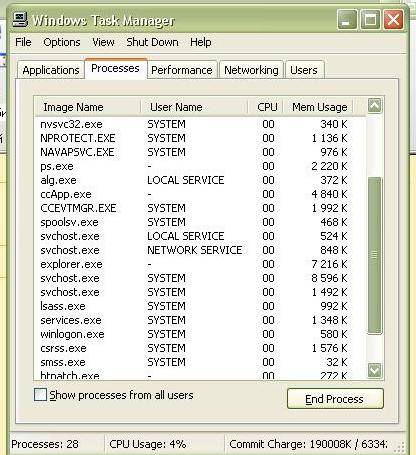Image resolution: width=416 pixels, height=455 pixels.
Task: Click the window resize grip corner
Action: [400, 447]
